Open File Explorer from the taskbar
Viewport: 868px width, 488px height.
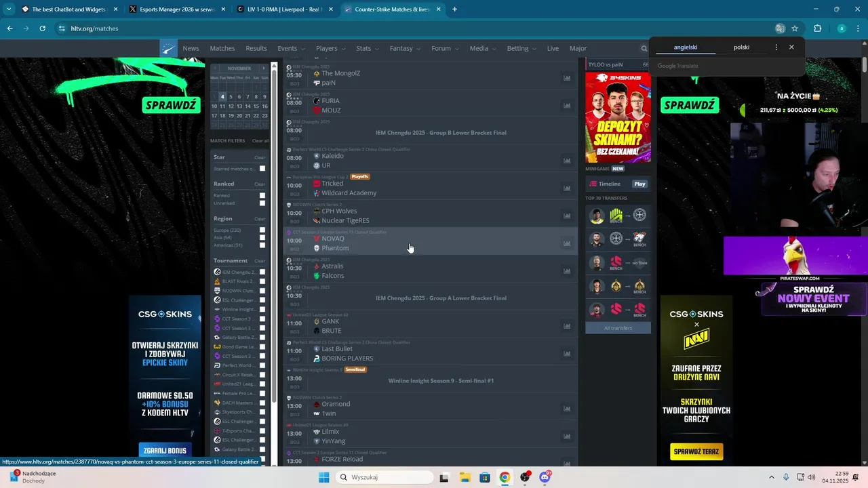[x=465, y=477]
